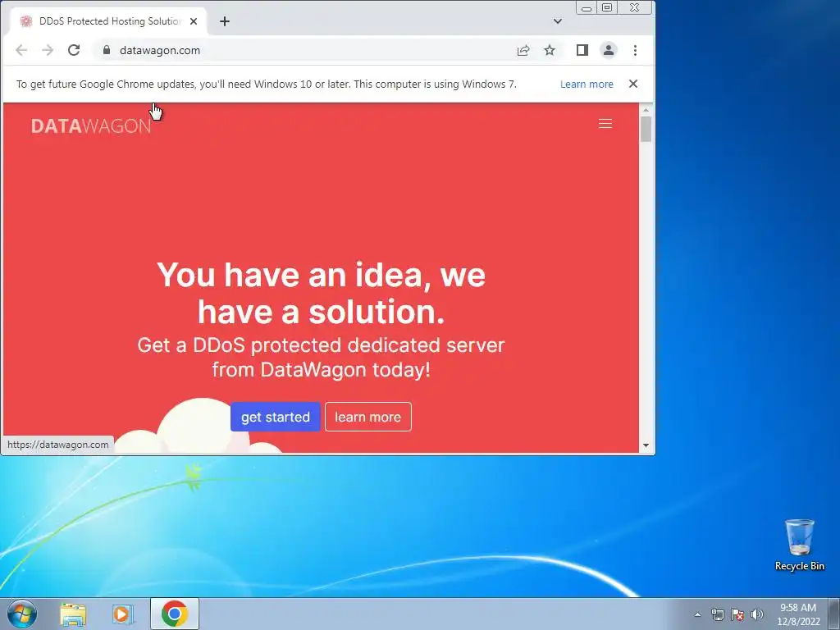Click the Show desktop strip

(x=834, y=614)
